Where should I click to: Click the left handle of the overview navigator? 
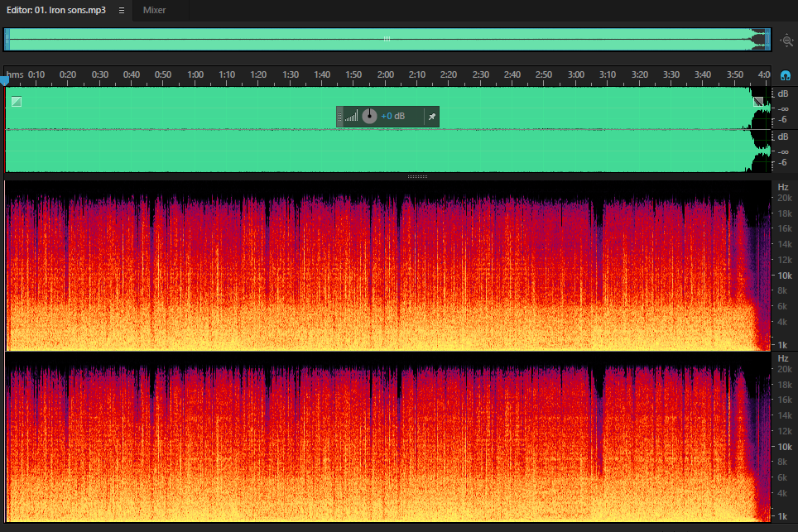pyautogui.click(x=7, y=39)
